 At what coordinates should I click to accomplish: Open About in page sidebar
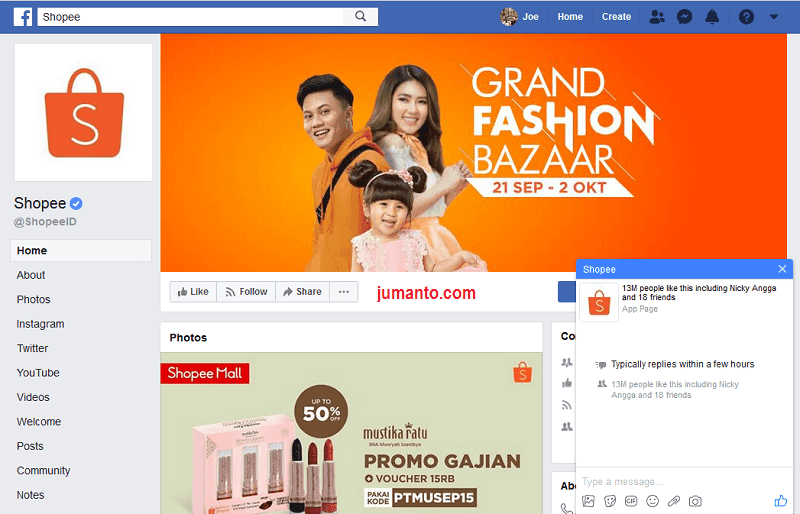pyautogui.click(x=31, y=275)
